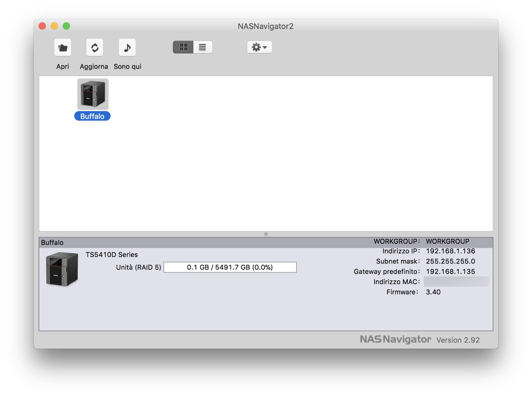532x397 pixels.
Task: Click the Buffalo device name label
Action: point(92,116)
